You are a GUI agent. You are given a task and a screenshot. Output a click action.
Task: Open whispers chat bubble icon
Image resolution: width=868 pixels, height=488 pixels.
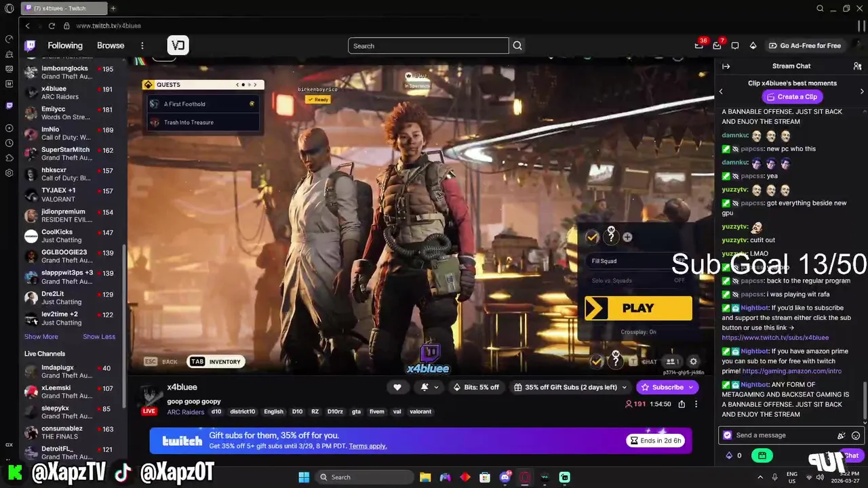(735, 45)
